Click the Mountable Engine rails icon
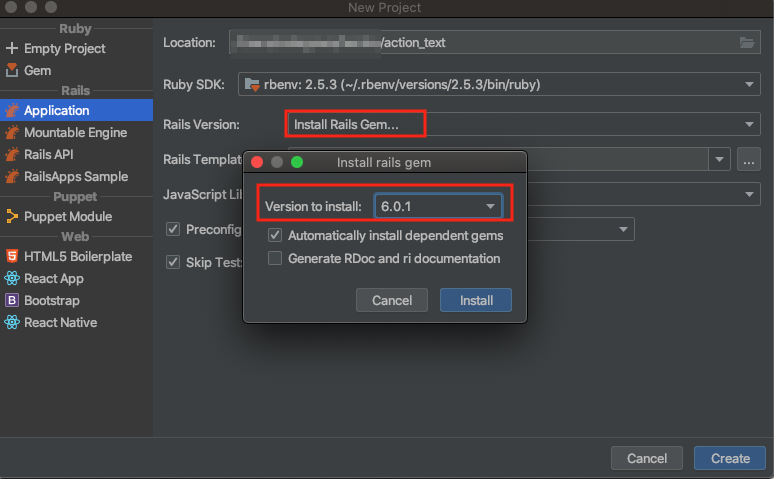Viewport: 774px width, 479px height. point(12,132)
